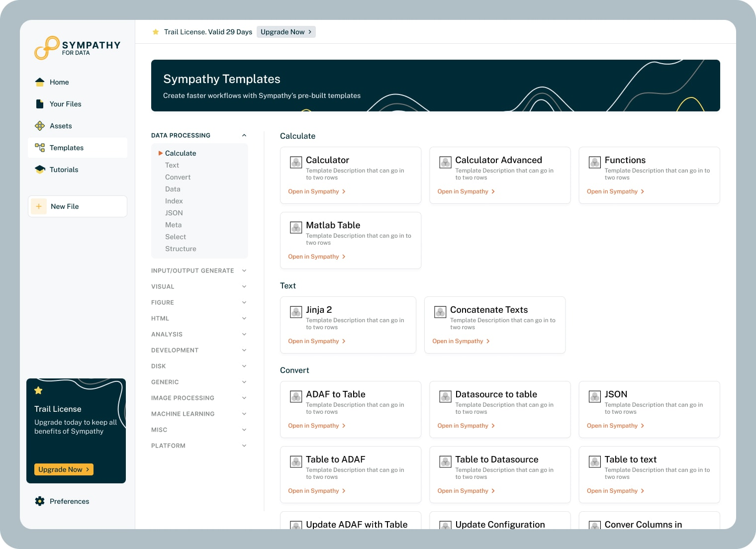756x549 pixels.
Task: Click Upgrade Now in the top bar
Action: pos(286,32)
